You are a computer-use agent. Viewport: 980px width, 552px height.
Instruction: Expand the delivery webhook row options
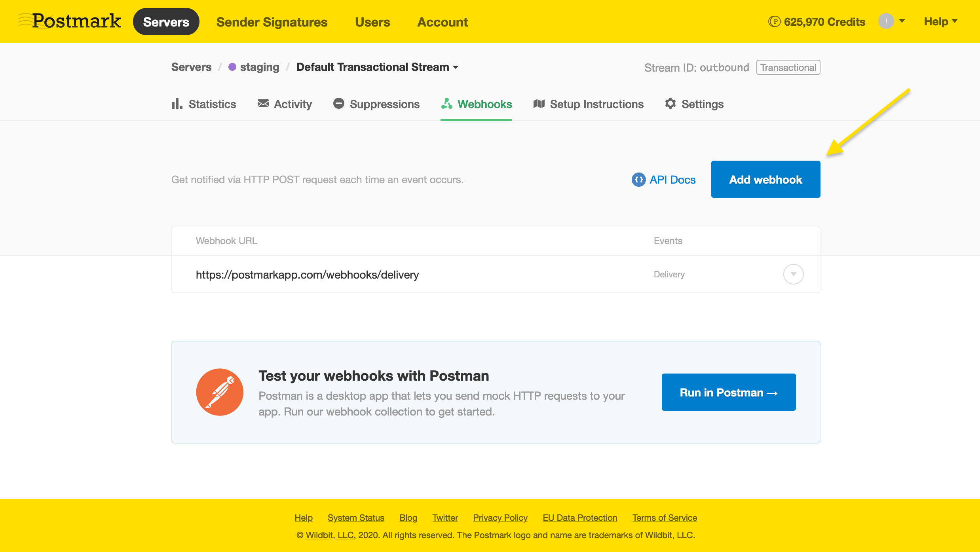coord(793,274)
